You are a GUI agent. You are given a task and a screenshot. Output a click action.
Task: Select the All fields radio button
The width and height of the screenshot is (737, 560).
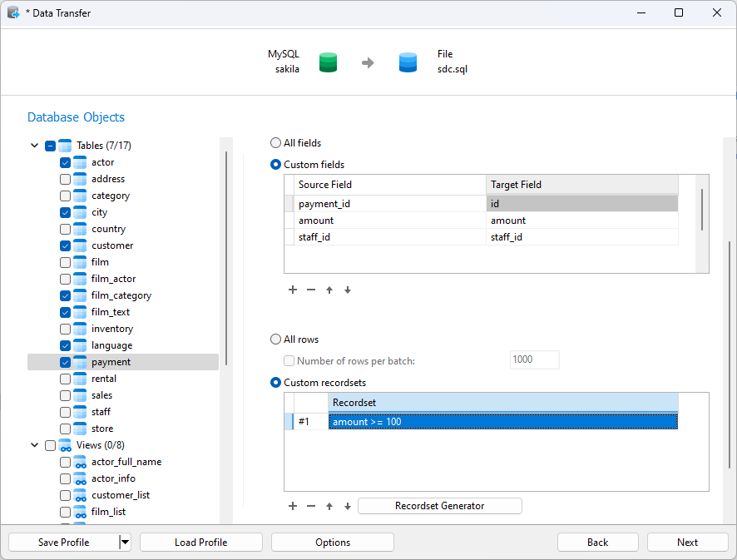tap(275, 143)
